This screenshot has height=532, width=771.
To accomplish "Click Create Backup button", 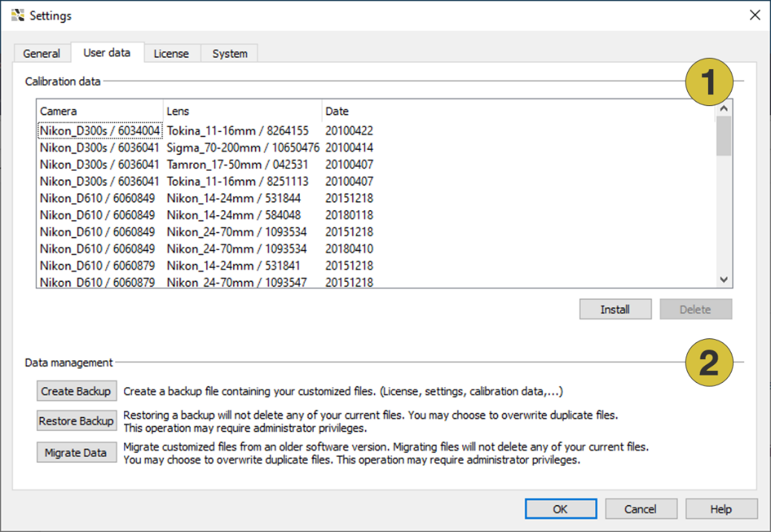I will (76, 391).
